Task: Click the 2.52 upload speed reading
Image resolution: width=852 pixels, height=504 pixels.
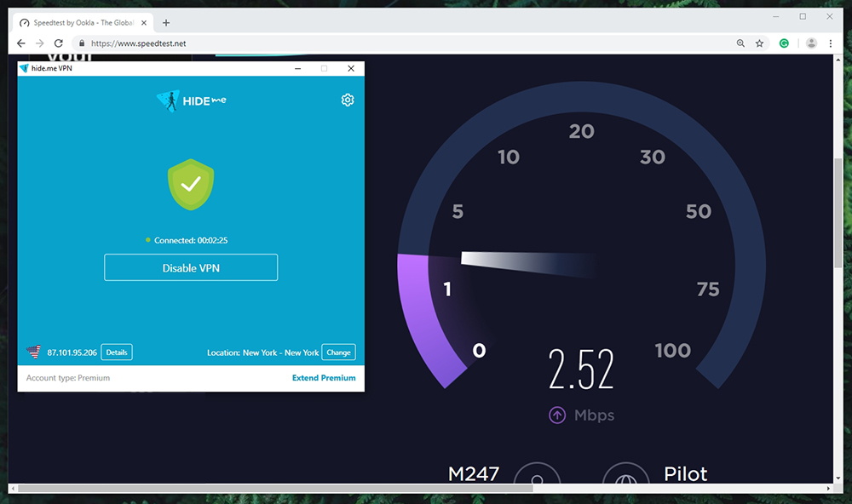Action: (581, 369)
